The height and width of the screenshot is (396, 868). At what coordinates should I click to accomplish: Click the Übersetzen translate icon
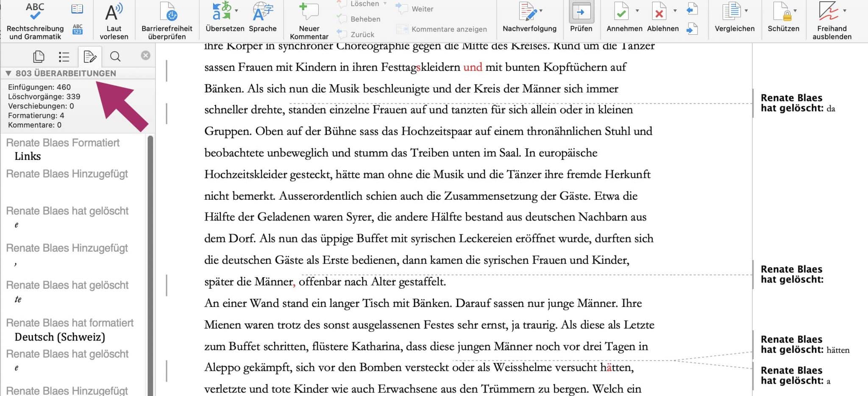pos(222,11)
